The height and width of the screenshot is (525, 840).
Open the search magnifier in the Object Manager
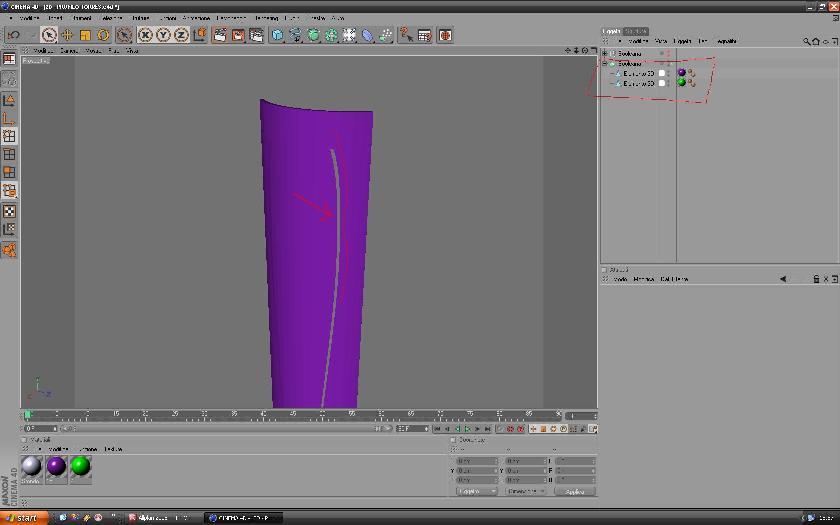[806, 41]
